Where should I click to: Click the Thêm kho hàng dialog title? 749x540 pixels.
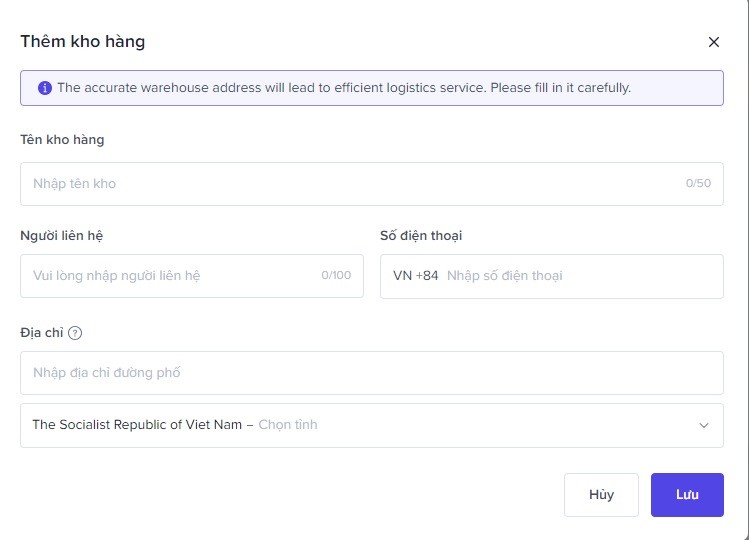83,42
